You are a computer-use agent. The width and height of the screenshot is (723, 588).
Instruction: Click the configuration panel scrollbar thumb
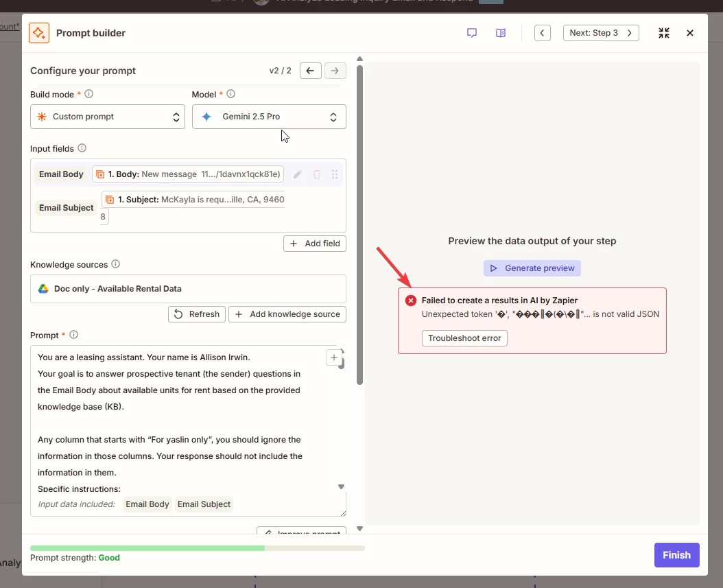[359, 225]
